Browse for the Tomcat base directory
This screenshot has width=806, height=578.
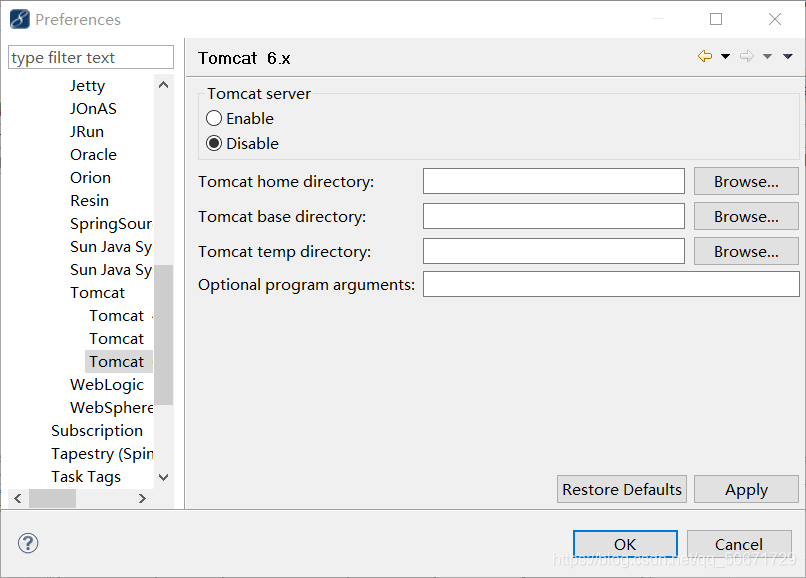click(746, 216)
